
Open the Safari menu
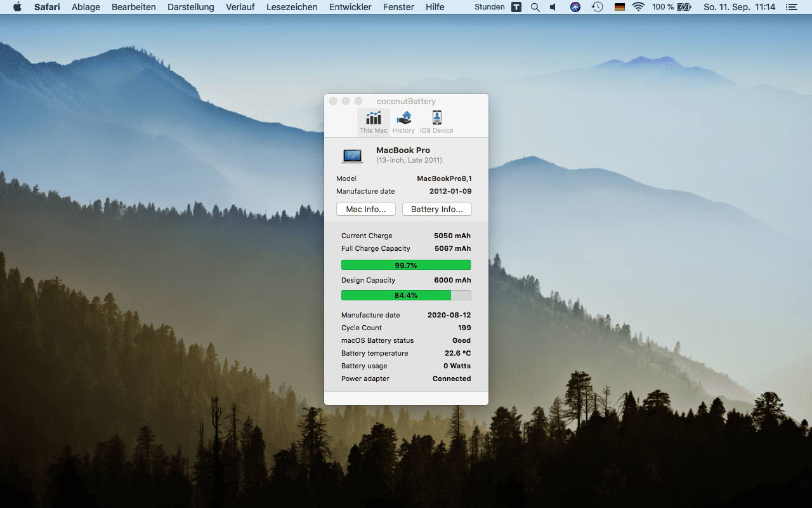coord(48,7)
